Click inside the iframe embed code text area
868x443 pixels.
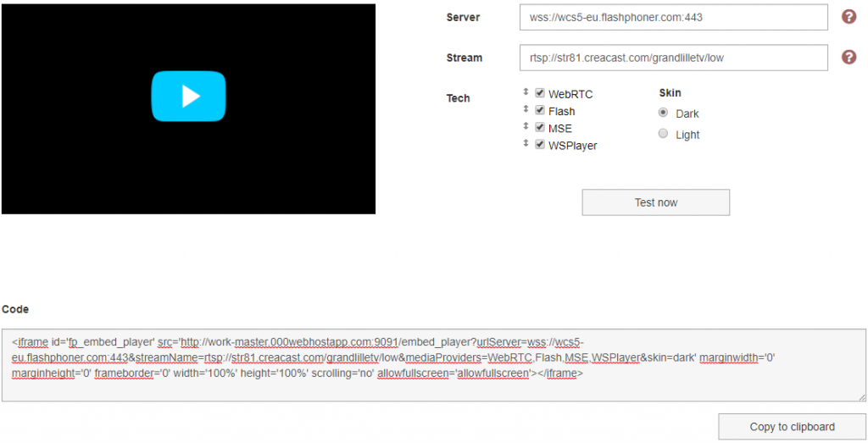(433, 364)
